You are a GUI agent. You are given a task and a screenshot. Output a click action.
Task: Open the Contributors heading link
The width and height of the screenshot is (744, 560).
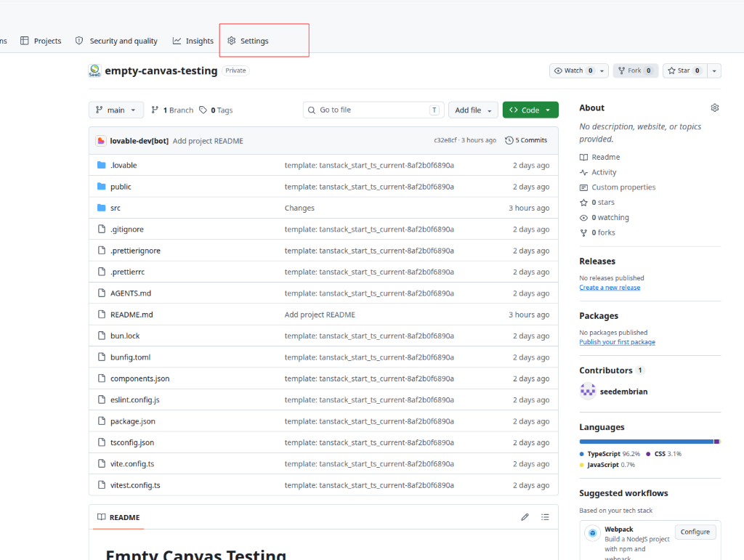tap(612, 370)
